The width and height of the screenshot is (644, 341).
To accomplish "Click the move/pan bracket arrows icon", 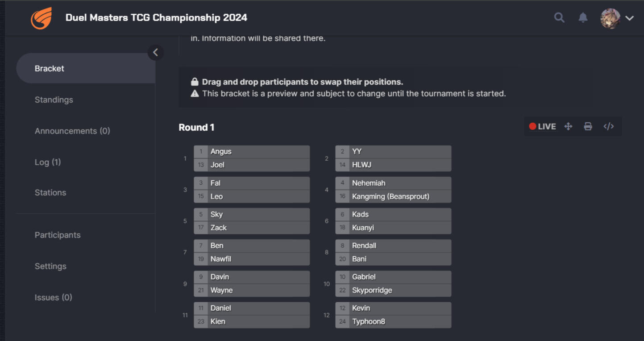I will pos(568,126).
